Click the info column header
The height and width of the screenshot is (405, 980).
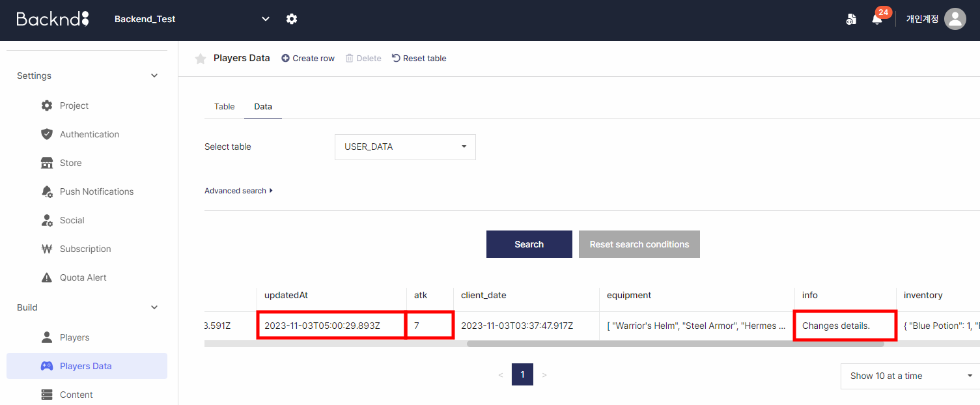[845, 296]
